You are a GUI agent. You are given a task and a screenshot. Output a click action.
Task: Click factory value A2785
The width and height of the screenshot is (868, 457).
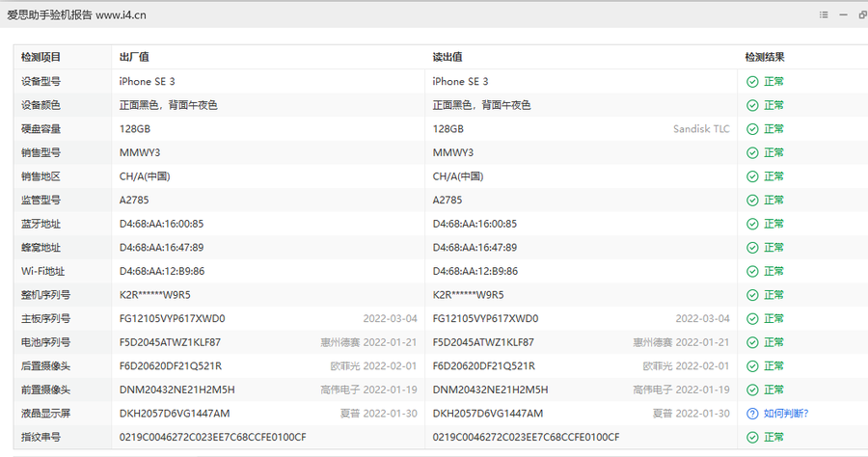[134, 201]
